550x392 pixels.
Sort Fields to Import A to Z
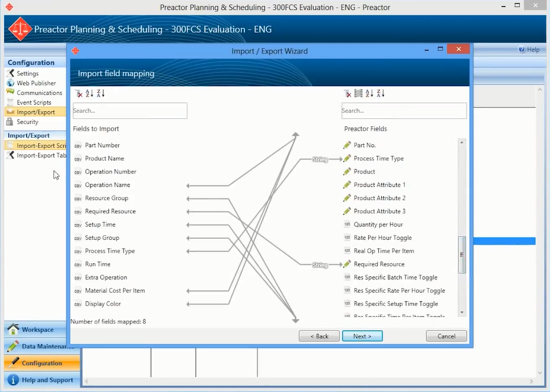coord(89,93)
